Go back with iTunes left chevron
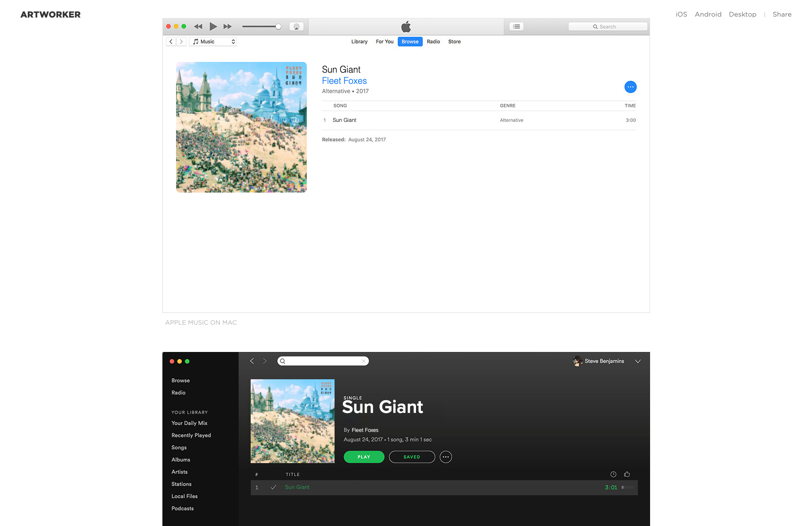812x526 pixels. 171,42
